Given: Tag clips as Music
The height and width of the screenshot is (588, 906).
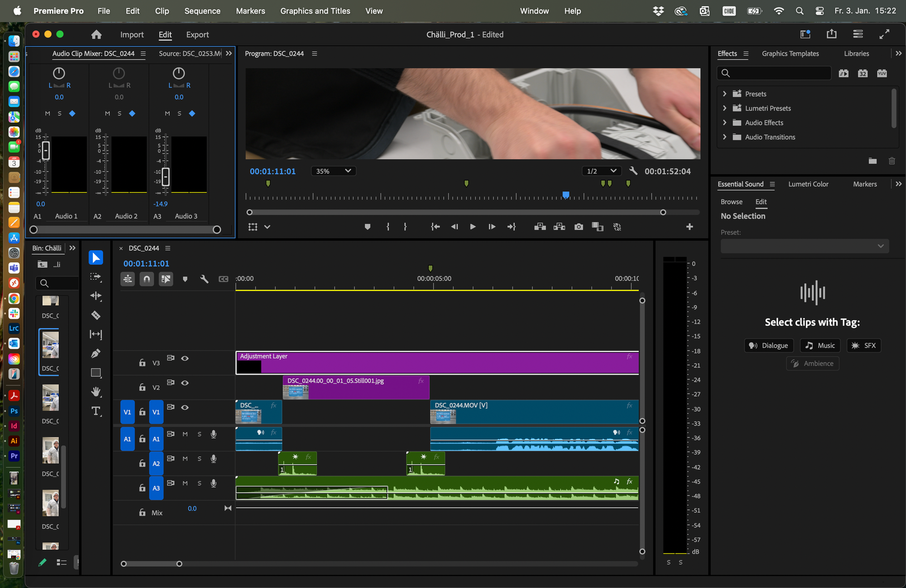Looking at the screenshot, I should pos(820,346).
